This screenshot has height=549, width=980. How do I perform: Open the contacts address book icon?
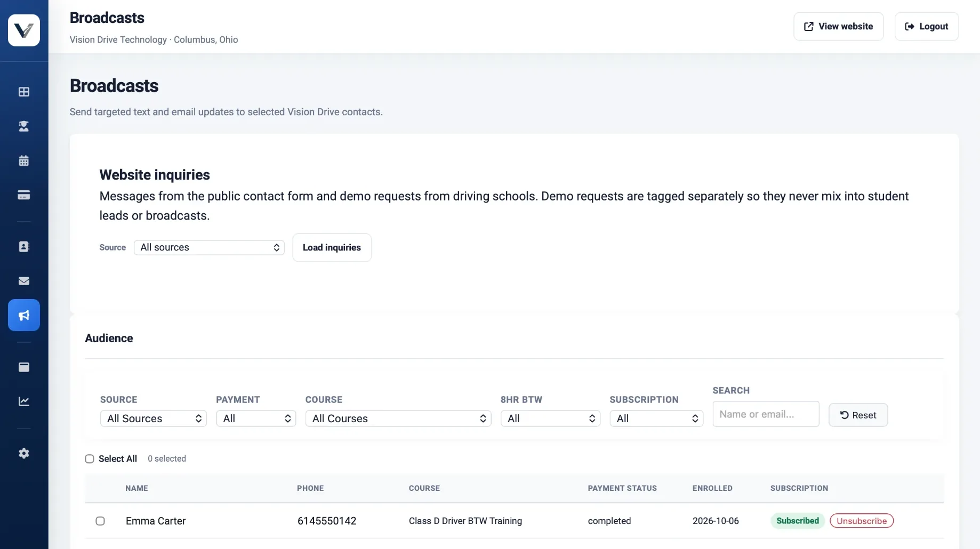click(x=24, y=247)
